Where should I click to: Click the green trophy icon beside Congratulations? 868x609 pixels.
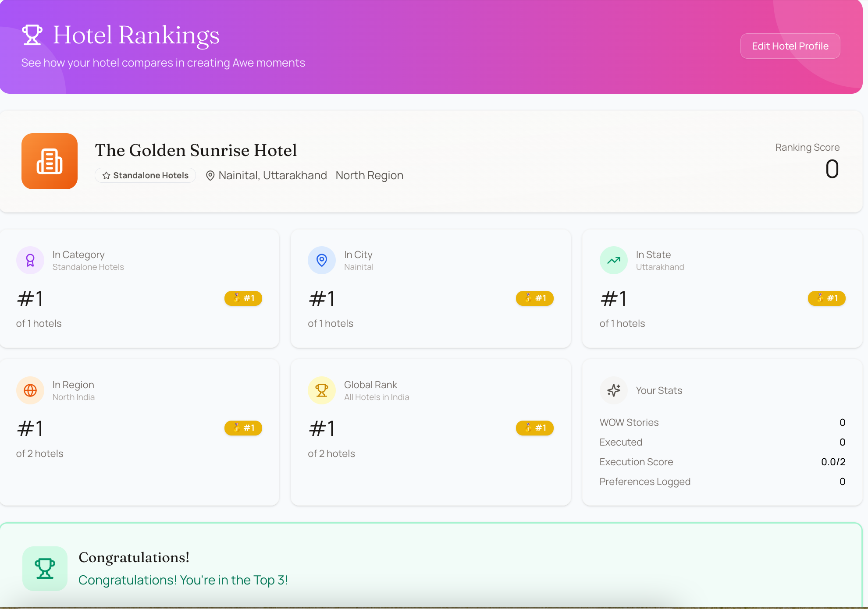(45, 569)
